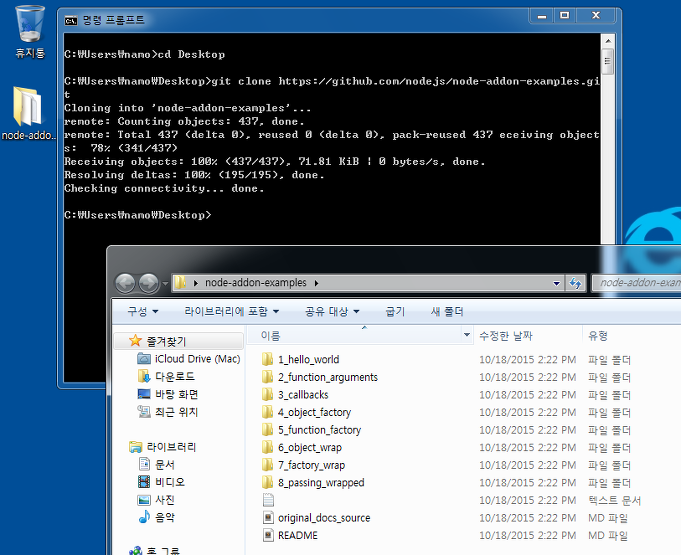
Task: Click the node-addon-examples breadcrumb segment
Action: (256, 283)
